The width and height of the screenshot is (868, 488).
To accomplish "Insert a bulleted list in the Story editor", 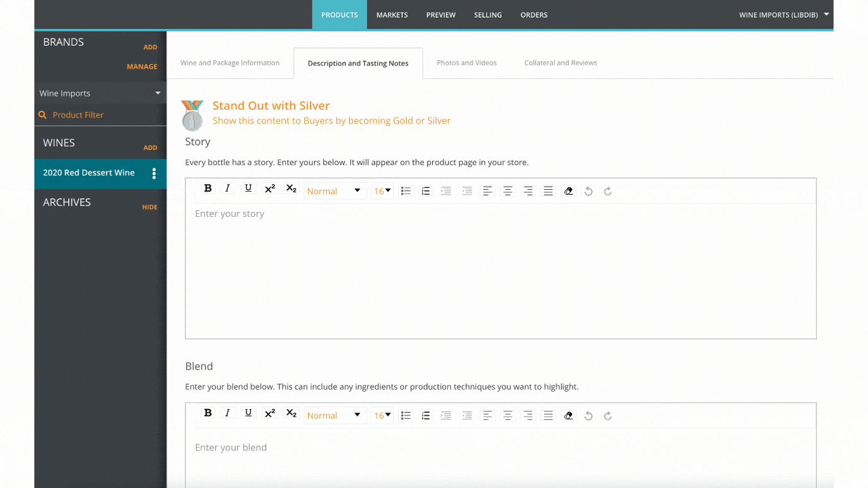I will click(x=406, y=190).
